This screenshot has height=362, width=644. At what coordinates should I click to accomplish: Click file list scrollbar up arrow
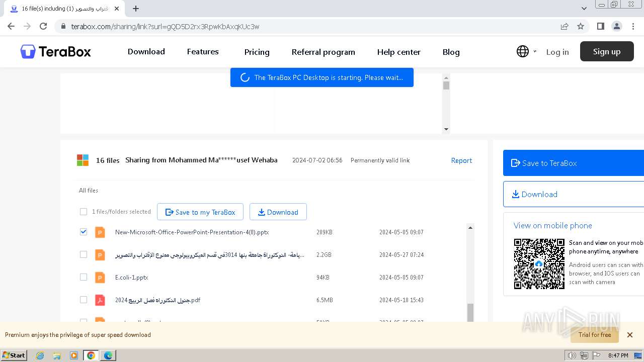click(470, 228)
